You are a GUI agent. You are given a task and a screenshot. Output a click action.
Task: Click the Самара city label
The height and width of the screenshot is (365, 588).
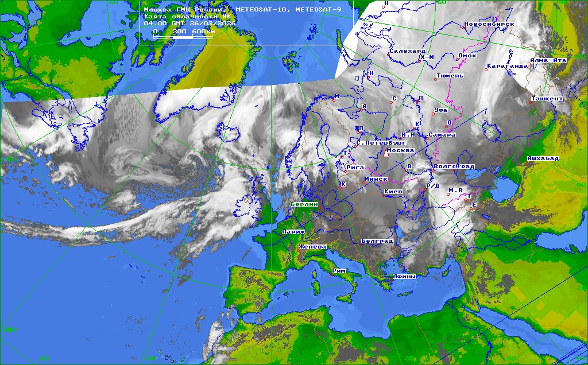pos(442,135)
